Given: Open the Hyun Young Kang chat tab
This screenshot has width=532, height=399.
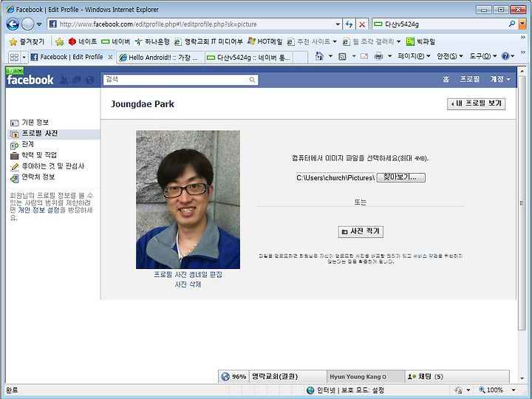Looking at the screenshot, I should tap(366, 377).
